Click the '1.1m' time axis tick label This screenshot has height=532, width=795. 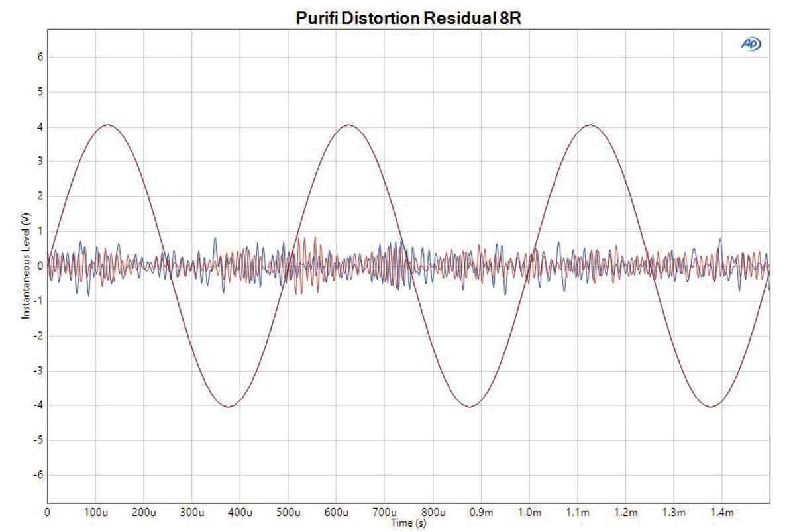(578, 512)
